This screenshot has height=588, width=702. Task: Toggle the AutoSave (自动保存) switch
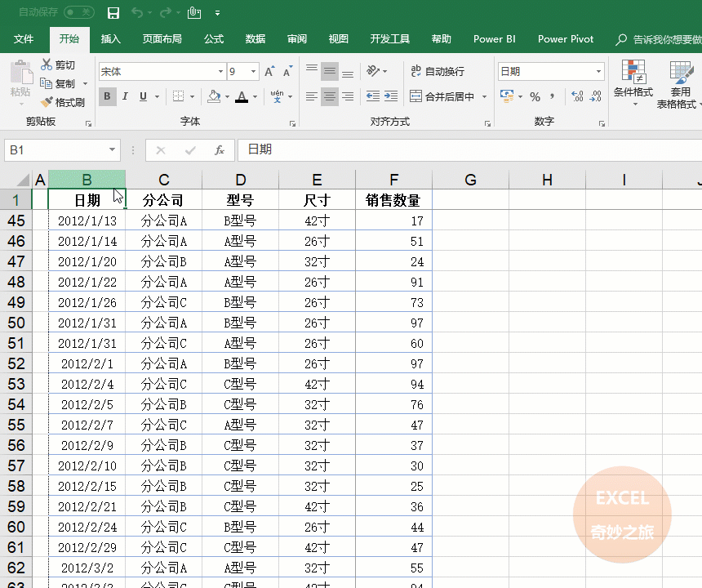click(79, 12)
